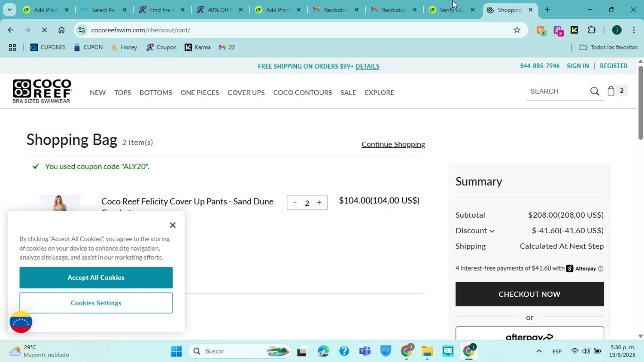Click SIGN IN link
This screenshot has width=644, height=362.
[x=578, y=66]
